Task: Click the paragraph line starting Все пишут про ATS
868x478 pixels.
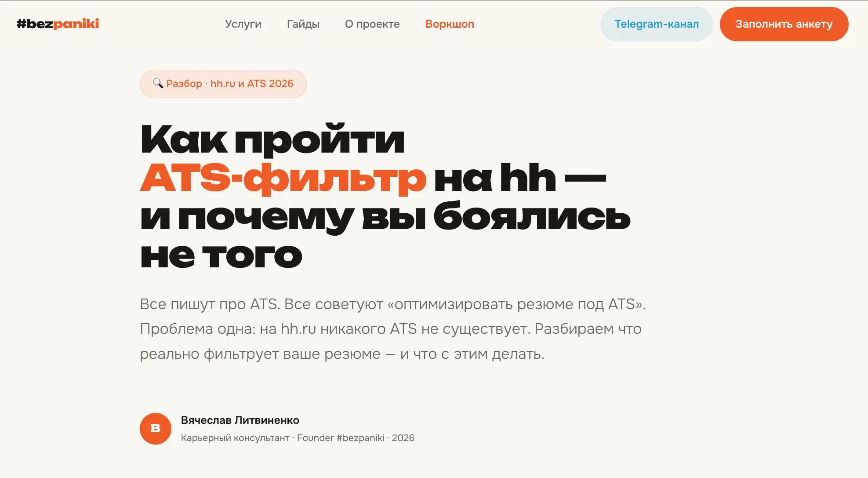Action: 392,304
